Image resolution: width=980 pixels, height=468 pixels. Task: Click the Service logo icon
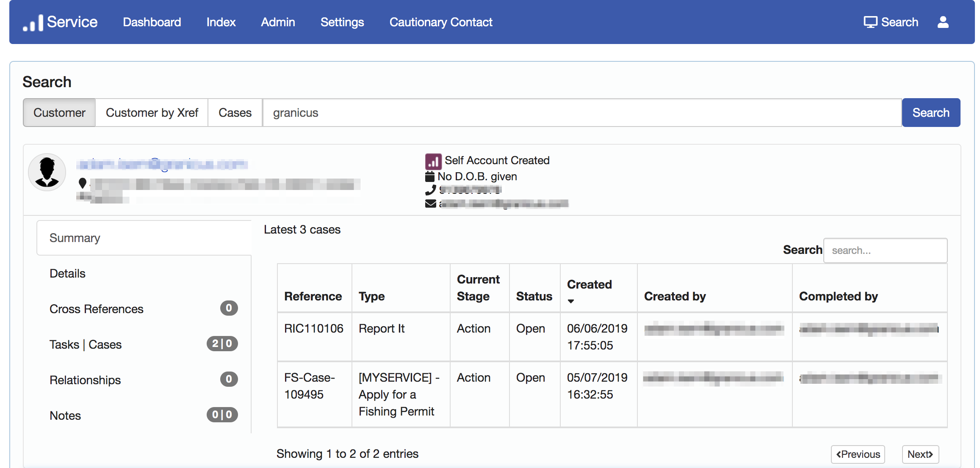click(33, 22)
